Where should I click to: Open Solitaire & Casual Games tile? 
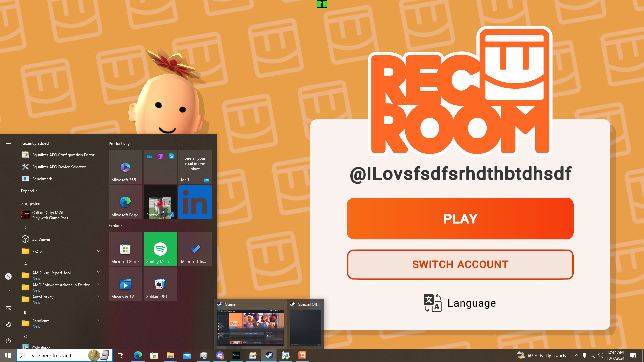click(x=160, y=284)
